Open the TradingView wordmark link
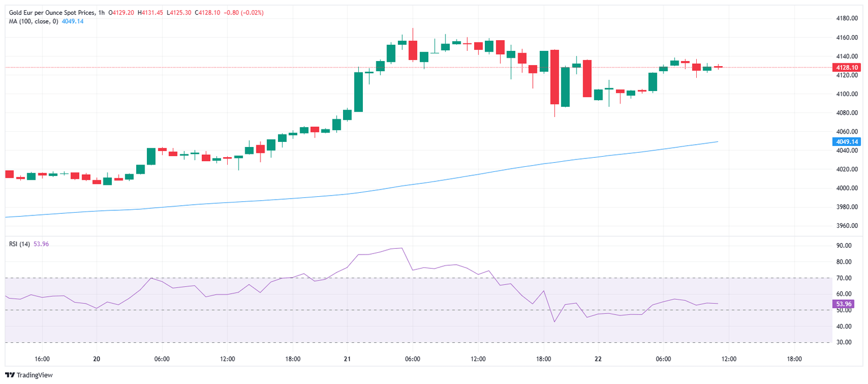 pyautogui.click(x=34, y=375)
